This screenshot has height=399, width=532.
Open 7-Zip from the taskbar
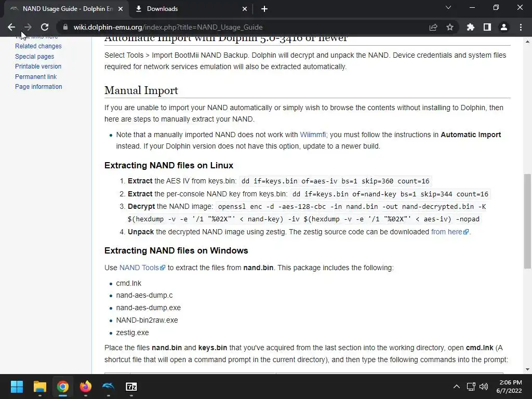[131, 387]
